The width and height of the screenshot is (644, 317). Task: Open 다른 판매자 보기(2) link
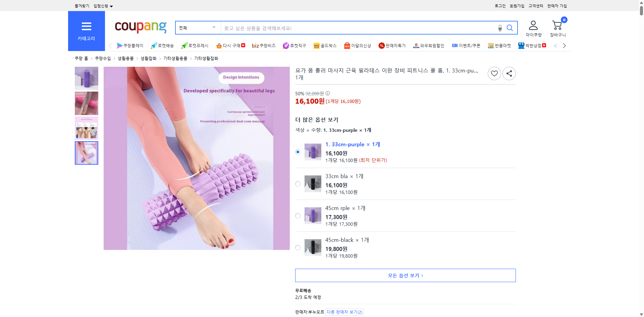344,312
